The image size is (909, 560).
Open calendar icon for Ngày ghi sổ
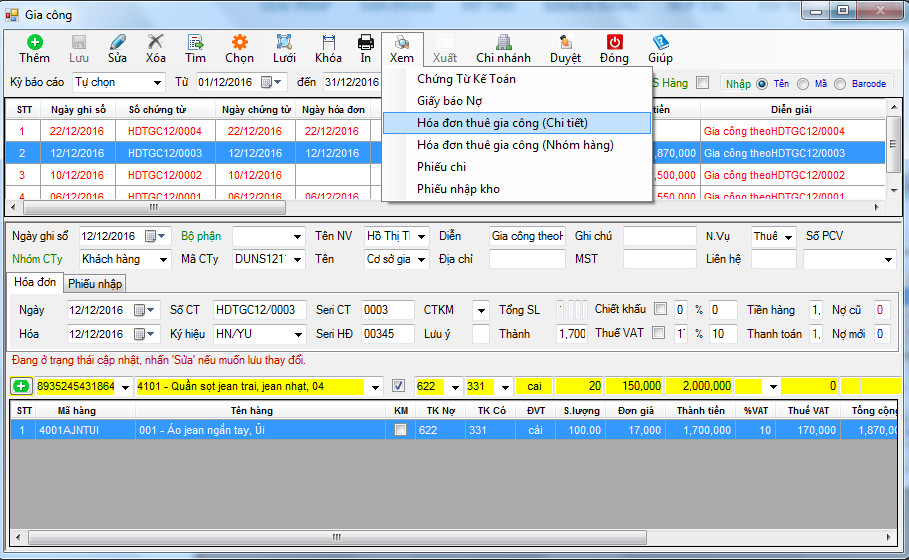tap(150, 236)
